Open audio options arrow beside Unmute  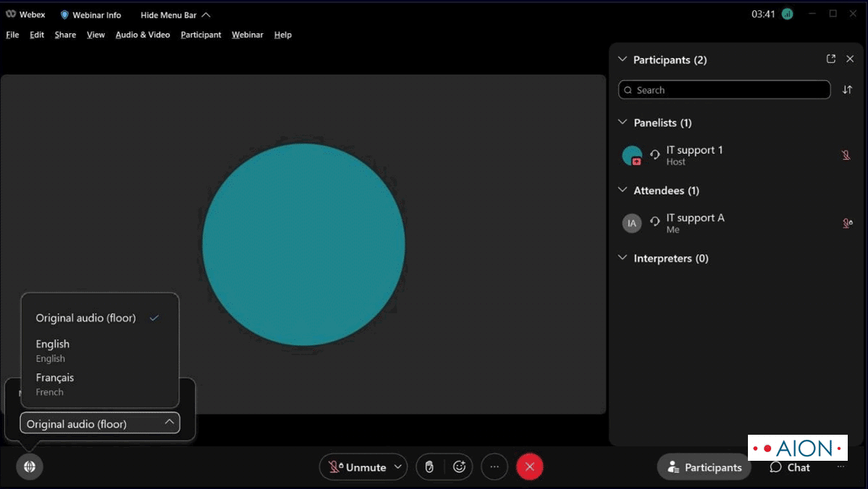pyautogui.click(x=399, y=467)
